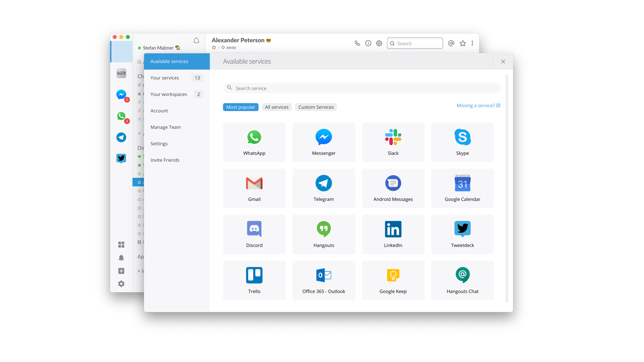Viewport: 644px width, 362px height.
Task: Open the WhatsApp service
Action: (254, 142)
